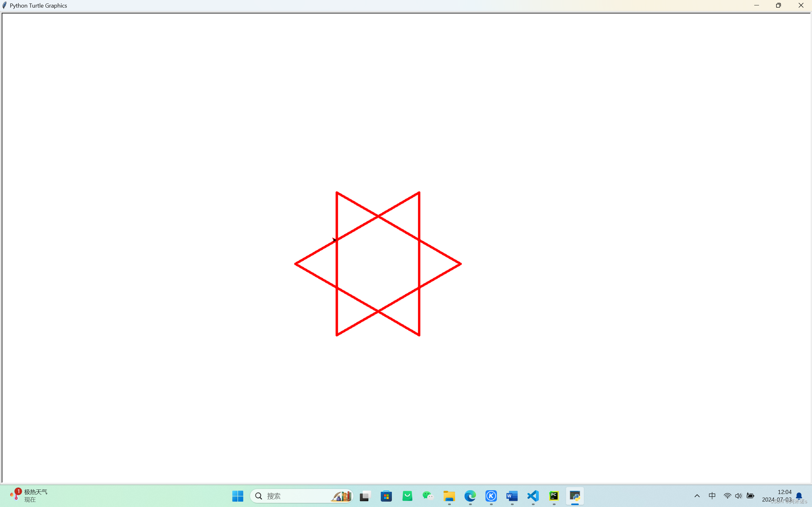Image resolution: width=812 pixels, height=507 pixels.
Task: Open Wi-Fi network settings flyout
Action: (727, 496)
